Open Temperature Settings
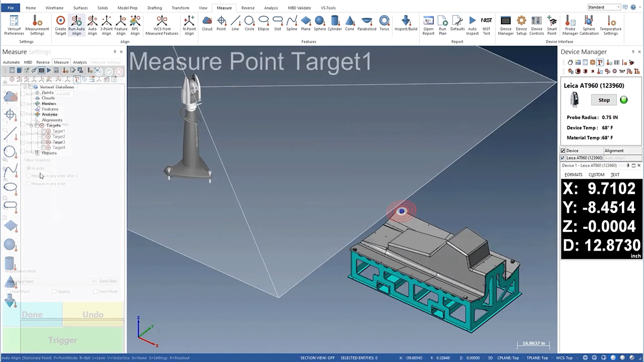The width and height of the screenshot is (644, 362). tap(610, 25)
